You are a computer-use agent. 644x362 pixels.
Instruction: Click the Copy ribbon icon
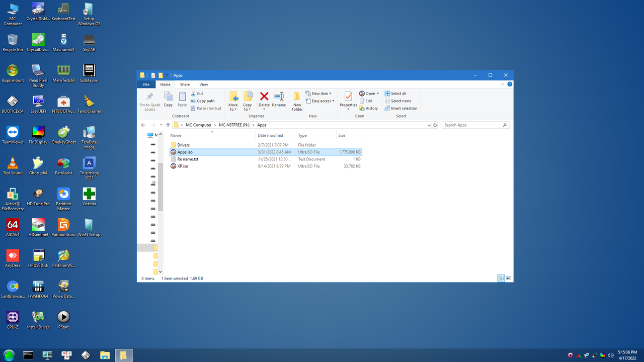click(168, 99)
